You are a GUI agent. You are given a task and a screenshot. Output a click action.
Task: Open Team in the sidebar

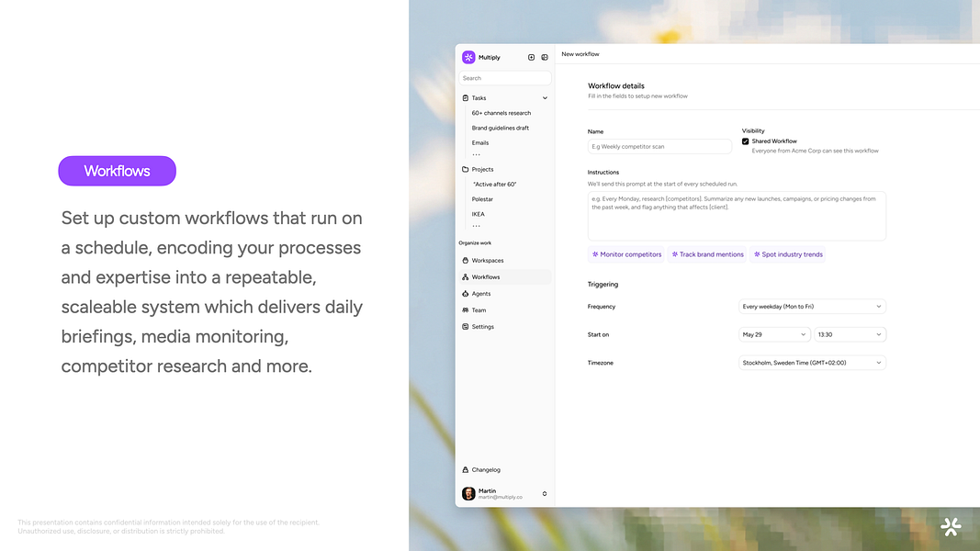[479, 309]
